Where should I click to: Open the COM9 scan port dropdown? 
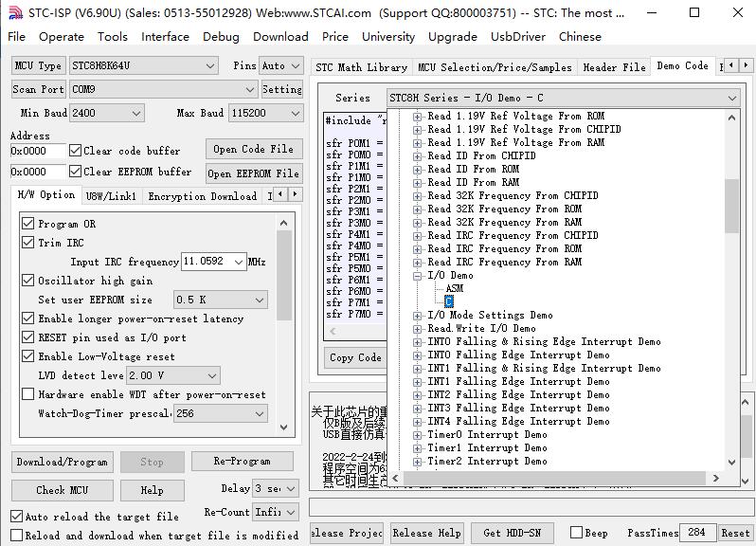163,89
